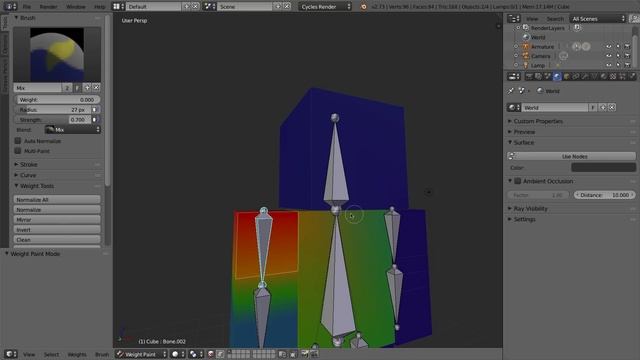Open the screen layout browse icon
The image size is (640, 360).
pyautogui.click(x=118, y=7)
